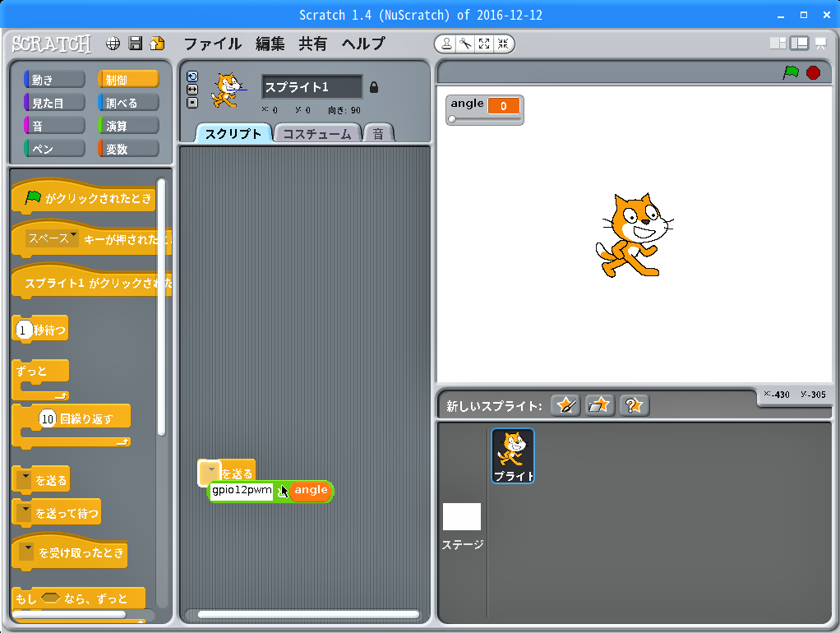Select the ペン block category

[x=54, y=149]
